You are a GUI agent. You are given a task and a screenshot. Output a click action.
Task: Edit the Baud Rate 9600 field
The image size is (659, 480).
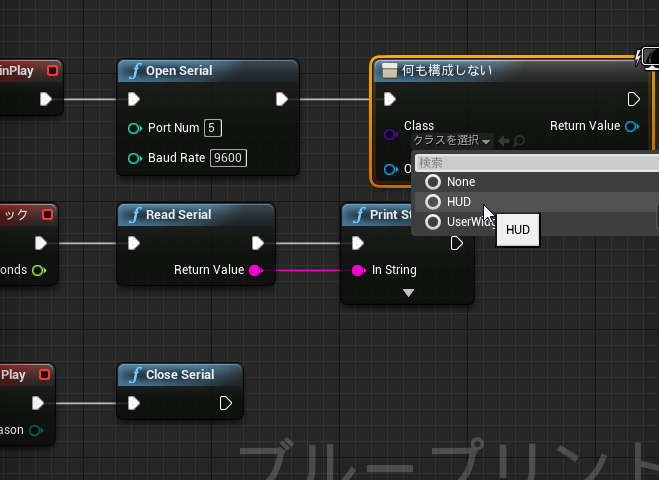click(228, 158)
